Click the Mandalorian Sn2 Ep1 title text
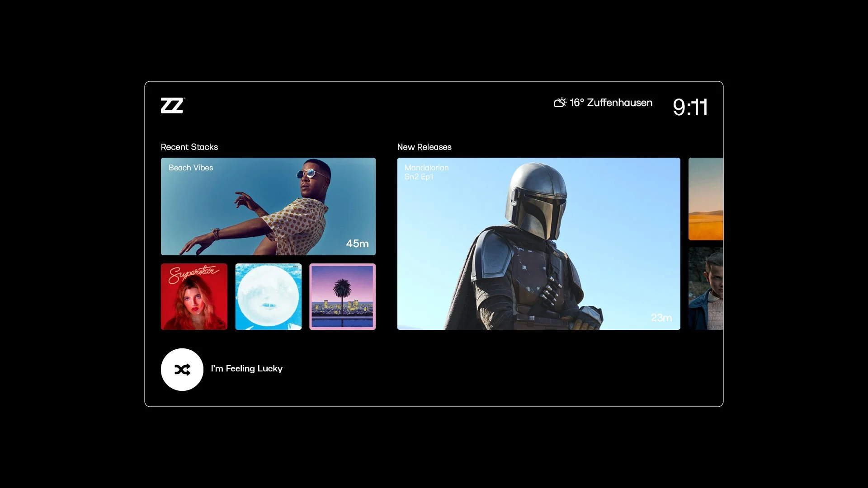This screenshot has width=868, height=488. tap(426, 172)
